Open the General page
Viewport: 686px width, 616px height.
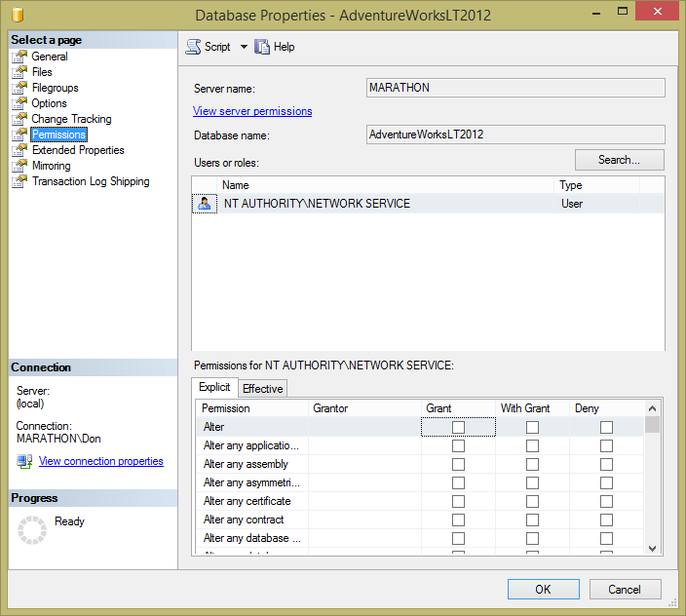click(x=50, y=57)
